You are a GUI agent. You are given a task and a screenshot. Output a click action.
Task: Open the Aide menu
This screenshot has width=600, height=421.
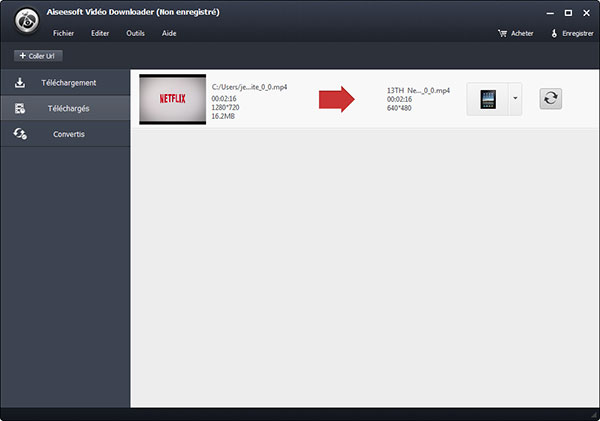169,33
